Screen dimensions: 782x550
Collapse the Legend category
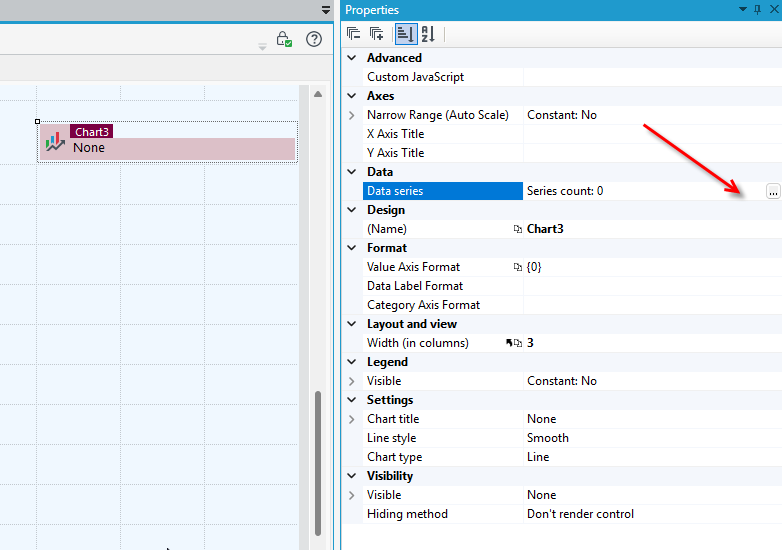point(352,362)
